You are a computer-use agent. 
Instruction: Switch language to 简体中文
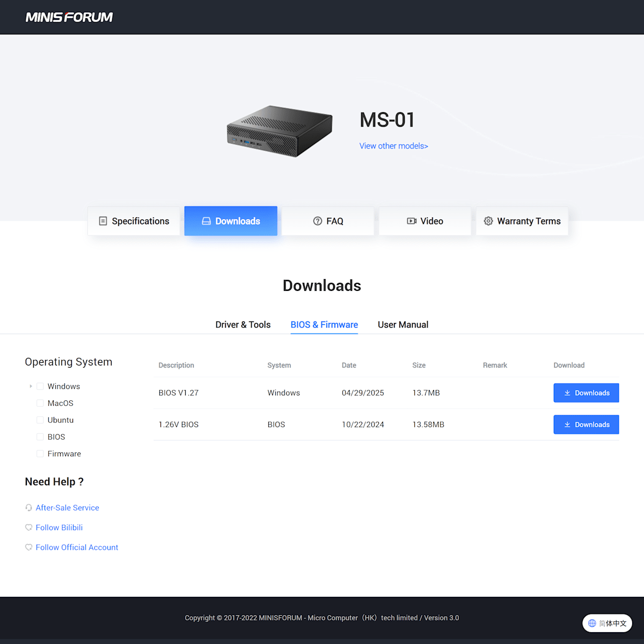coord(608,623)
